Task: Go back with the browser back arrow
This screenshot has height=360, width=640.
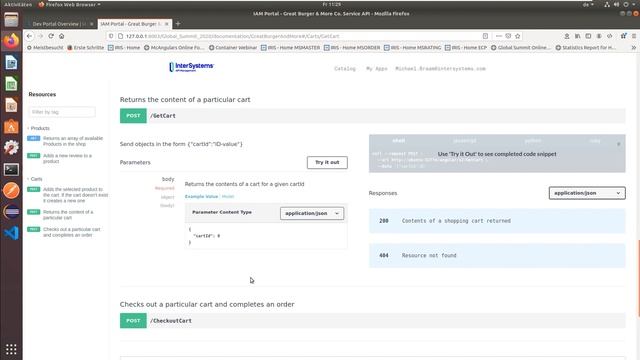Action: [29, 36]
